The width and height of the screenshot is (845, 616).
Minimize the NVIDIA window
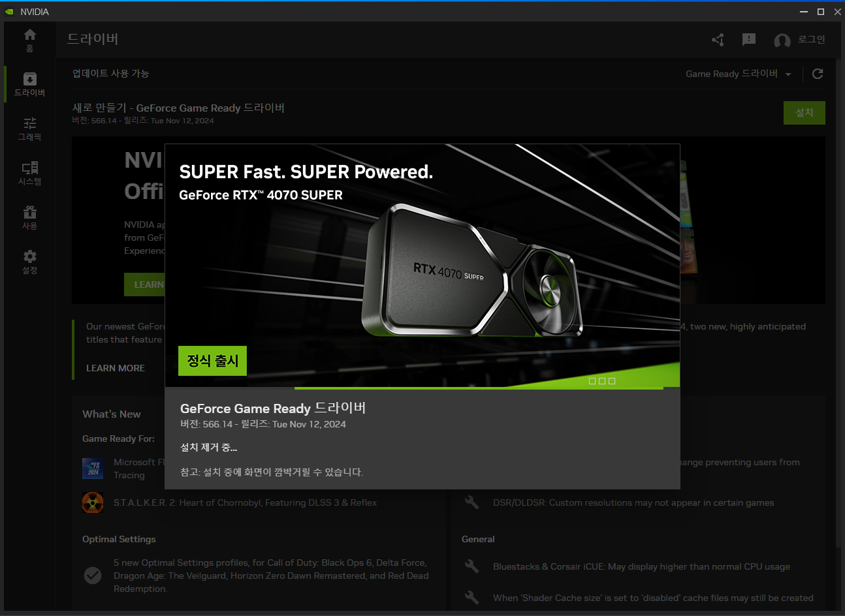point(804,12)
